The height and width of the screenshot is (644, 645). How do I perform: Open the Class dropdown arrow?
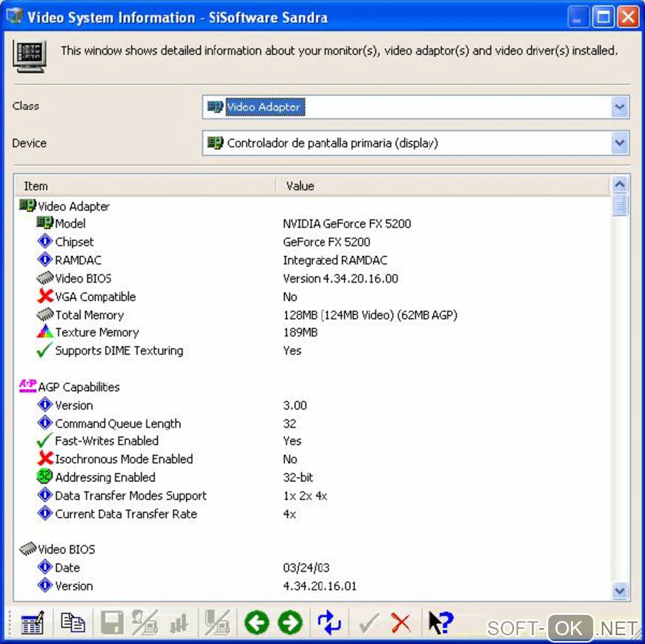(x=620, y=107)
